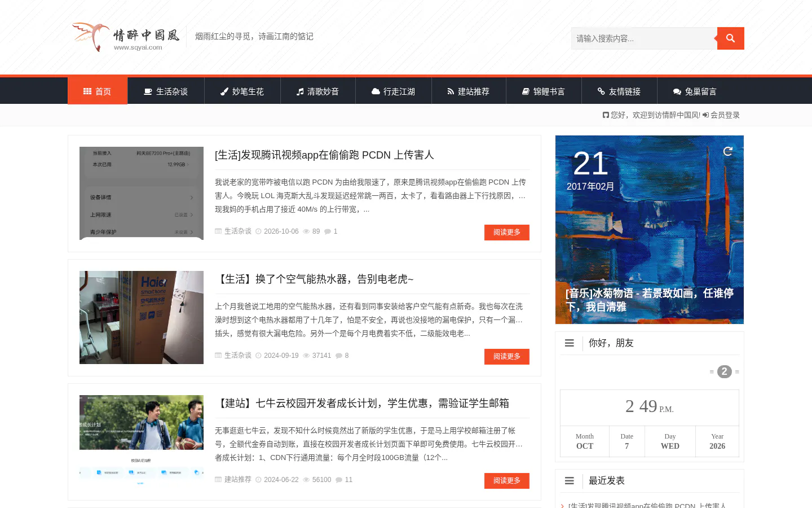812x508 pixels.
Task: Open recent post link in 最近发表 list
Action: coord(647,506)
